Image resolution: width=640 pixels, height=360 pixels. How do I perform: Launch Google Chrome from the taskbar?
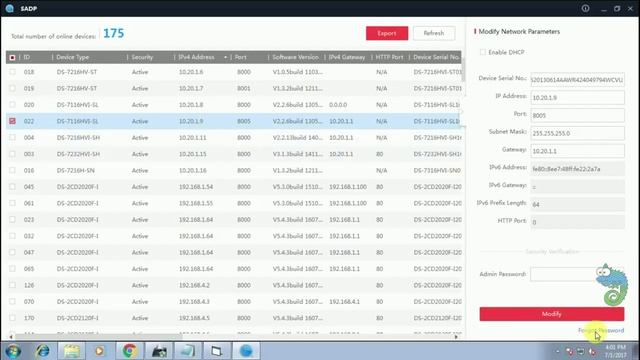pos(129,351)
